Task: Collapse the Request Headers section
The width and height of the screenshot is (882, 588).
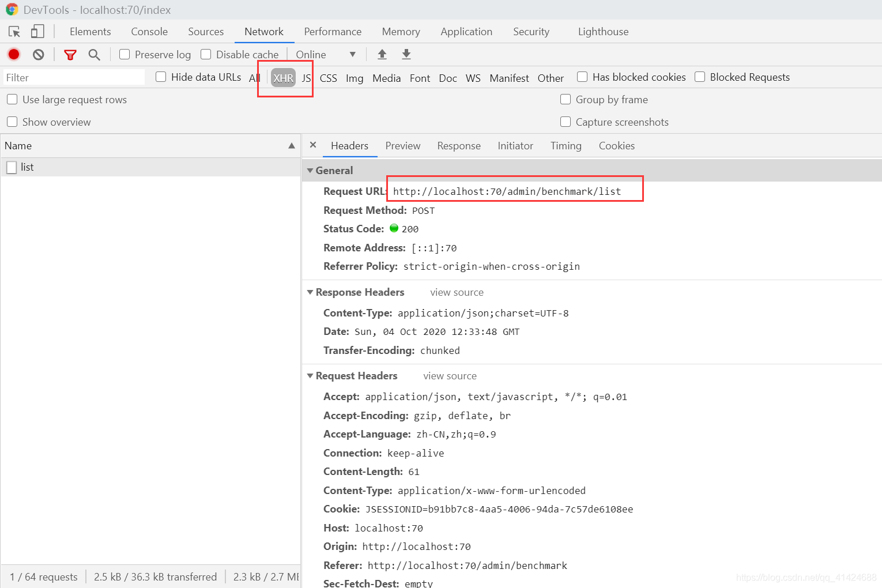Action: click(x=310, y=376)
